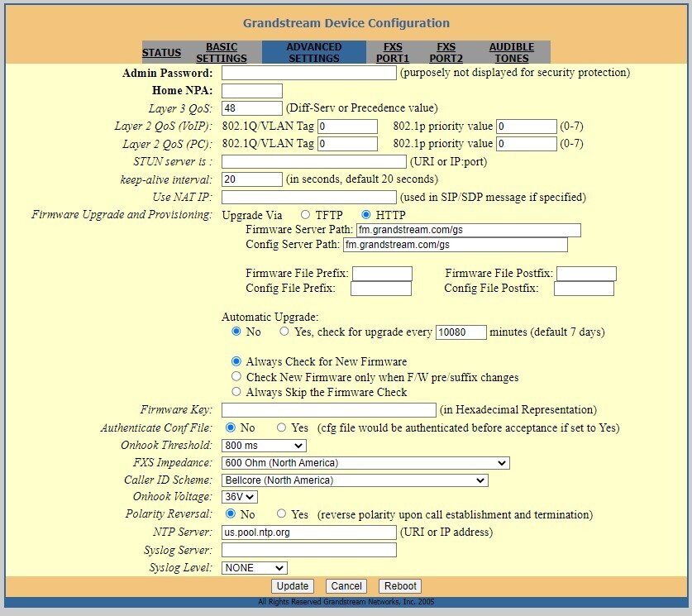Focus the Use NAT IP field
The image size is (692, 616).
(x=309, y=197)
